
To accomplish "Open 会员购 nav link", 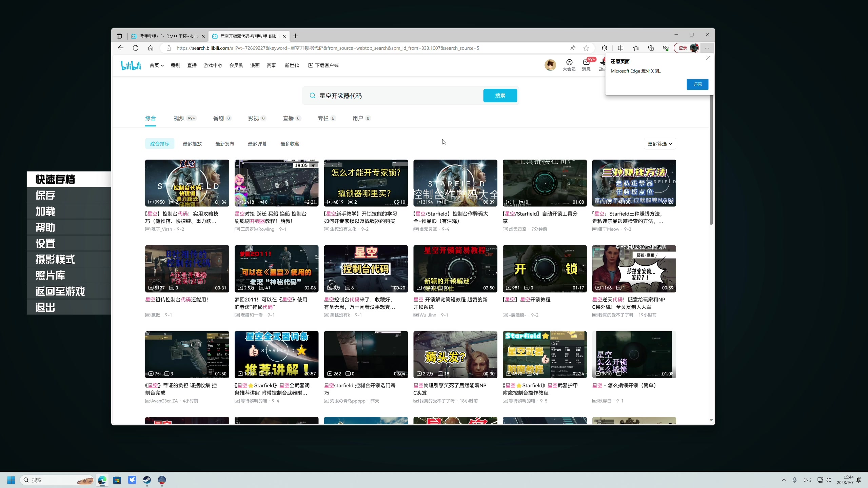I will (236, 65).
